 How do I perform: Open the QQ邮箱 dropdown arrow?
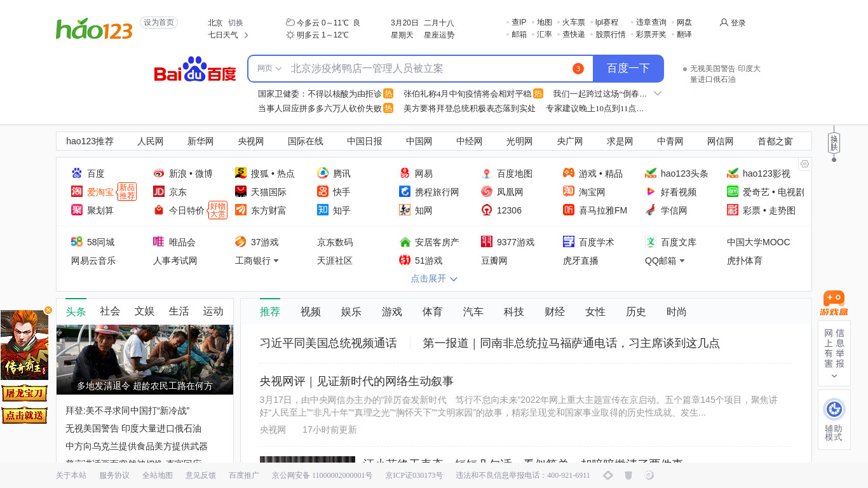point(682,261)
